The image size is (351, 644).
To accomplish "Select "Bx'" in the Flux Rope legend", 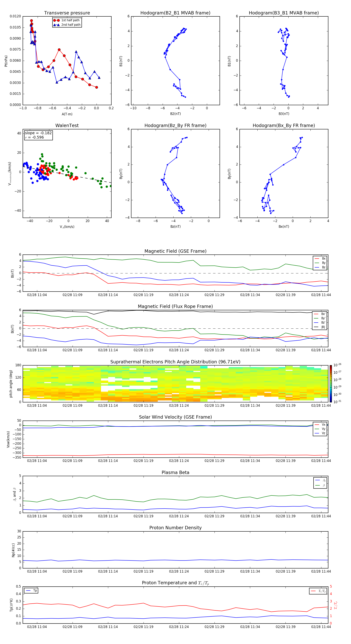I will click(320, 314).
